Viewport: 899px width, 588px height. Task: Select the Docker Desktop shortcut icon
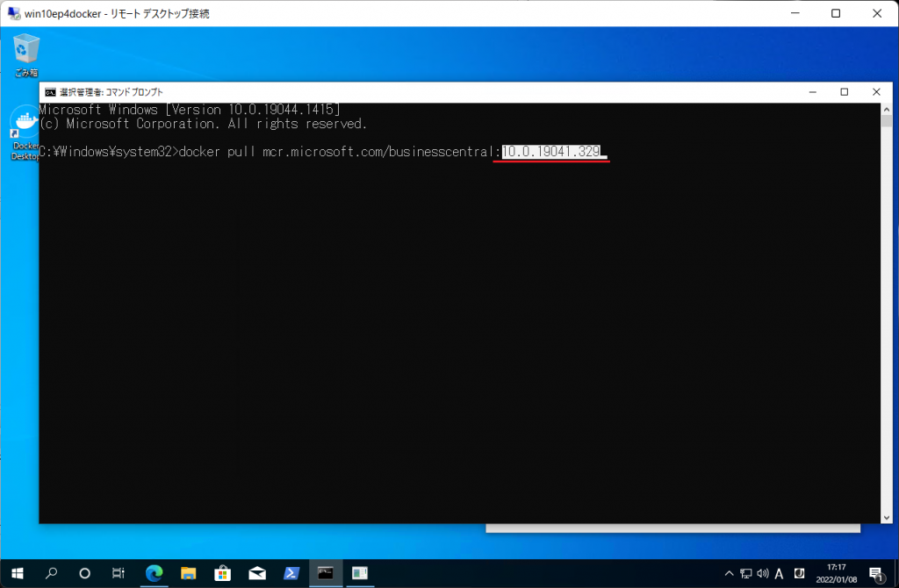pyautogui.click(x=25, y=133)
